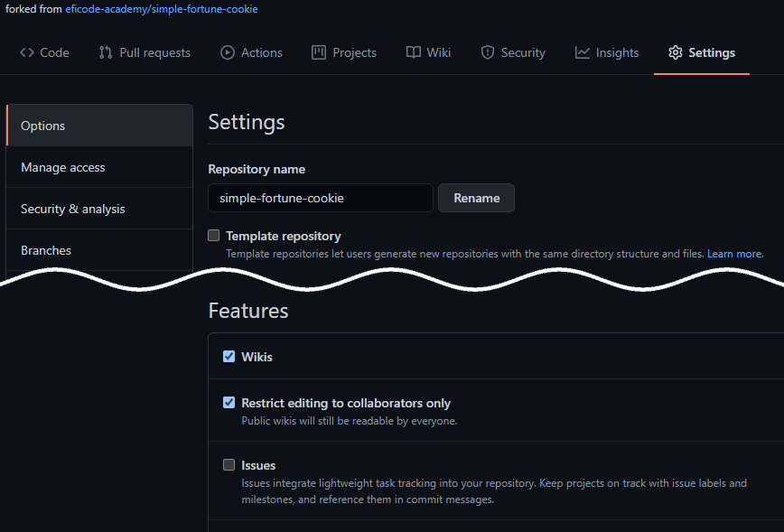Viewport: 784px width, 532px height.
Task: Switch to the Actions tab
Action: (x=251, y=52)
